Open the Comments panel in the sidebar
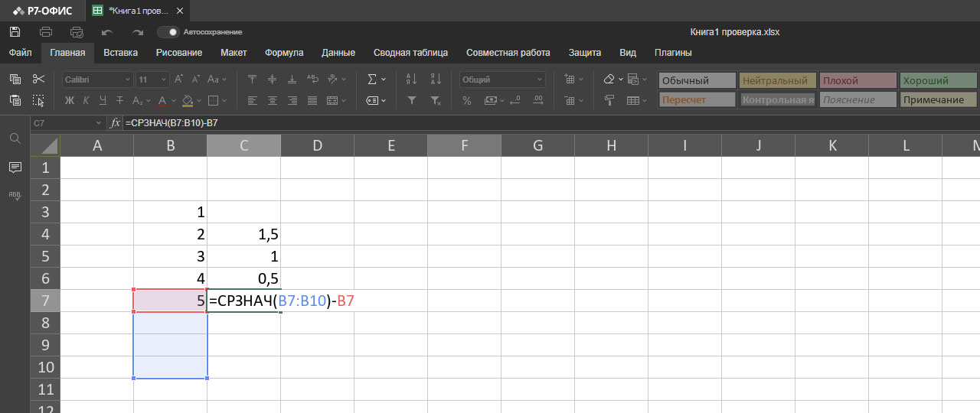The image size is (980, 413). click(x=15, y=167)
